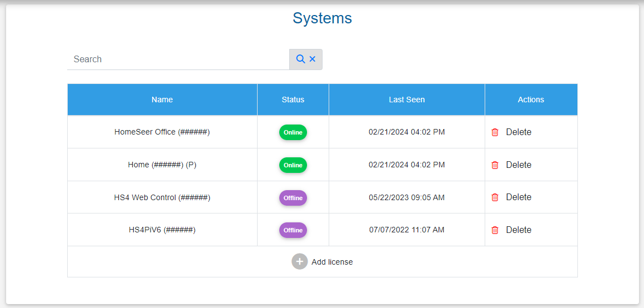Viewport: 644px width, 308px height.
Task: Click trash icon for HS4 Web Control
Action: click(495, 197)
